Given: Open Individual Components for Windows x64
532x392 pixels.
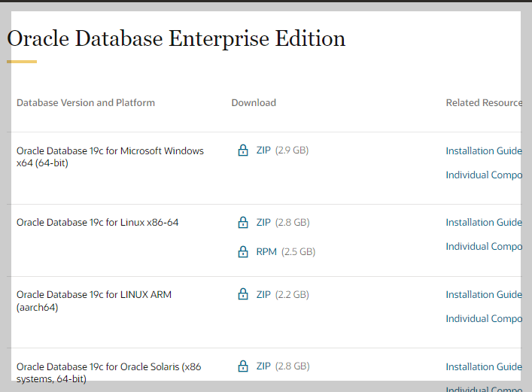Looking at the screenshot, I should coord(483,175).
